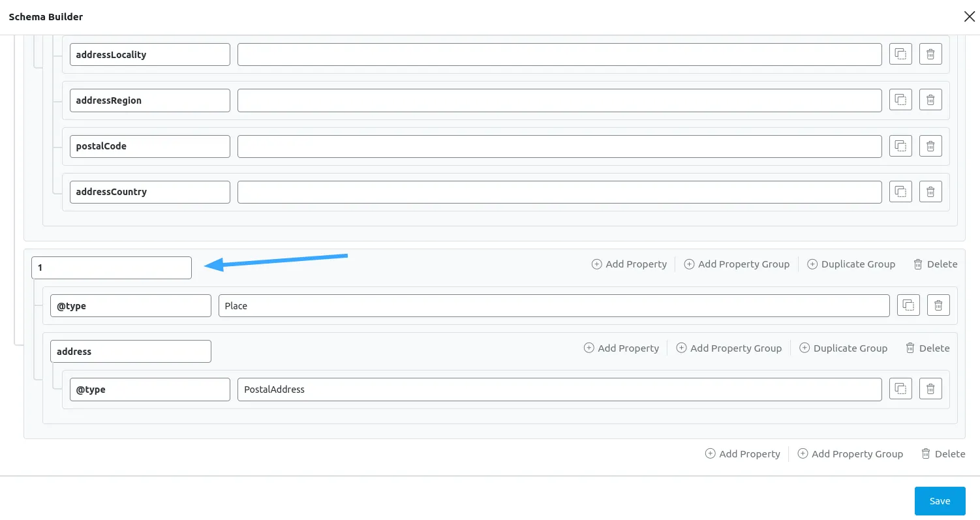The height and width of the screenshot is (520, 980).
Task: Duplicate the addressCountry property row
Action: pyautogui.click(x=900, y=191)
